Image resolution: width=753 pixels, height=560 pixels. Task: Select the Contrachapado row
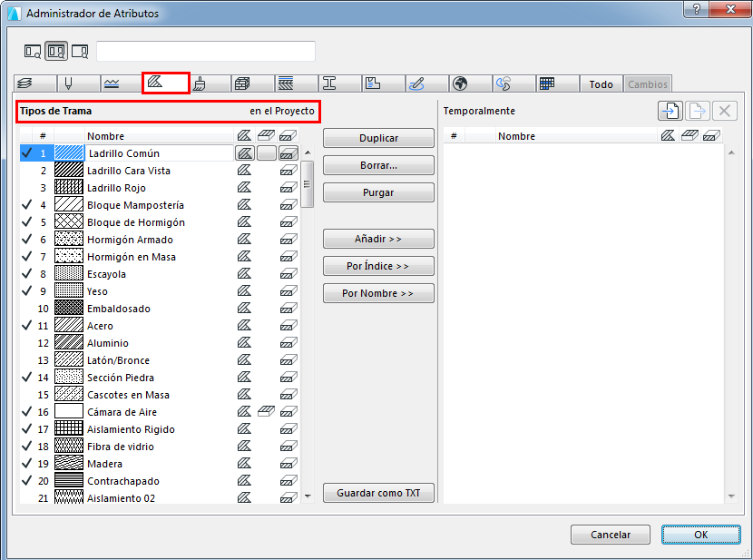[x=160, y=481]
